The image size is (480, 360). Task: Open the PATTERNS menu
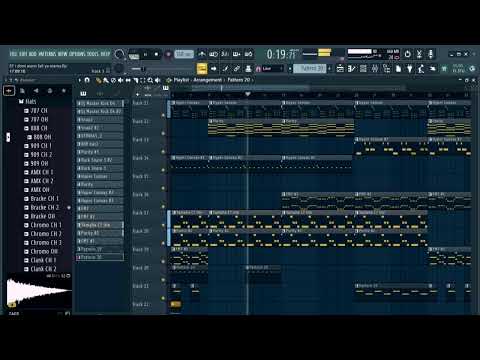pyautogui.click(x=48, y=54)
